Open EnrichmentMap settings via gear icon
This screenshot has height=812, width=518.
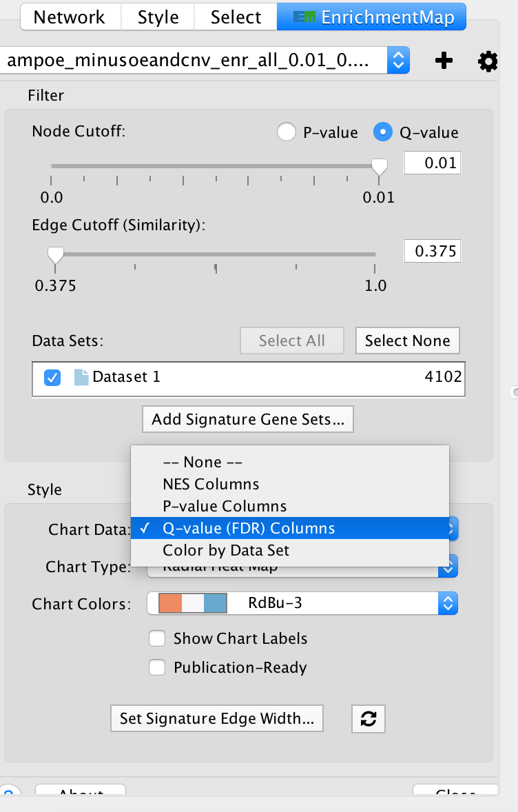488,61
